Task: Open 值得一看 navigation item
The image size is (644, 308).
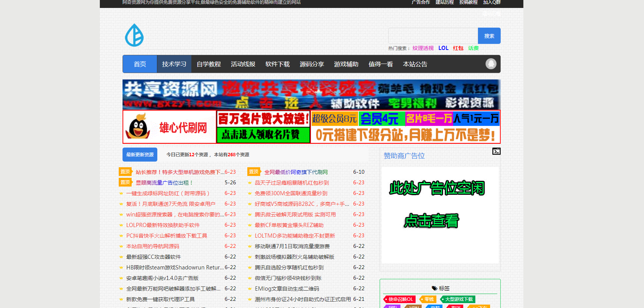Action: pyautogui.click(x=381, y=64)
